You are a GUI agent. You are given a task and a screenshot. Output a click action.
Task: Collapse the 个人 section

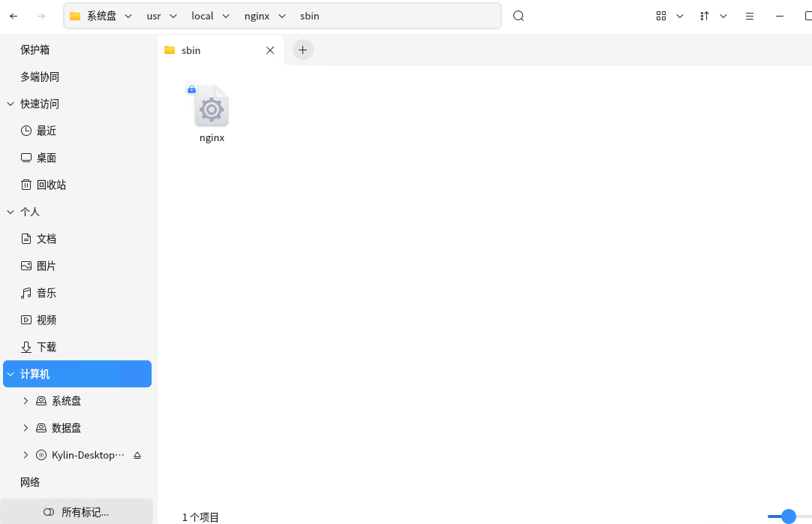11,212
